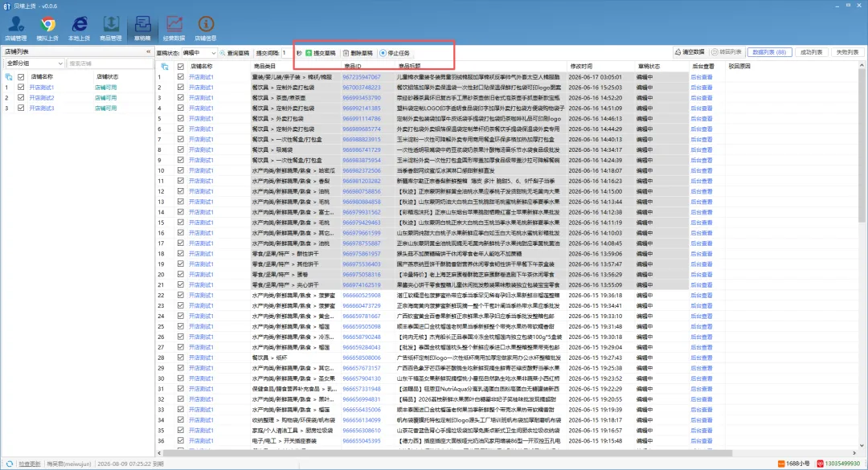This screenshot has width=868, height=470.
Task: Click the select icon in shop list header
Action: click(8, 77)
